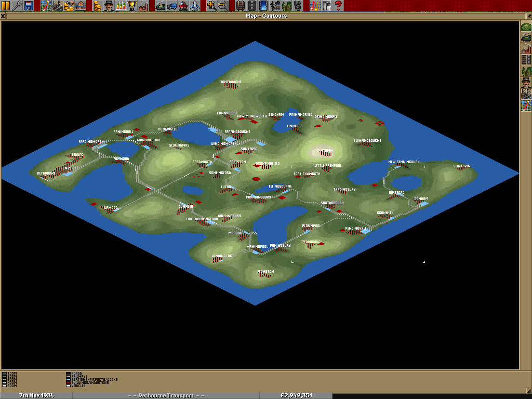
Task: Click the Flonston town label
Action: point(265,271)
